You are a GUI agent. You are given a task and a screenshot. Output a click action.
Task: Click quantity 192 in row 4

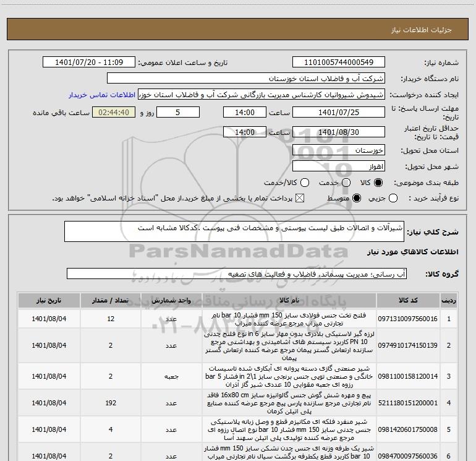click(x=111, y=403)
